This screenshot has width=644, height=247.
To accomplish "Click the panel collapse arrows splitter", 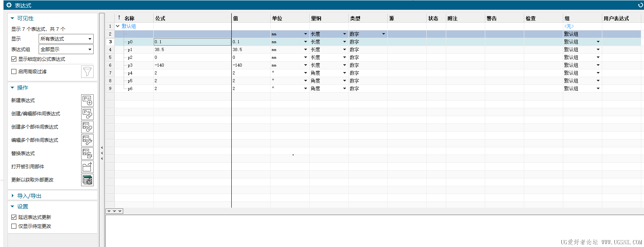I will coord(102,153).
